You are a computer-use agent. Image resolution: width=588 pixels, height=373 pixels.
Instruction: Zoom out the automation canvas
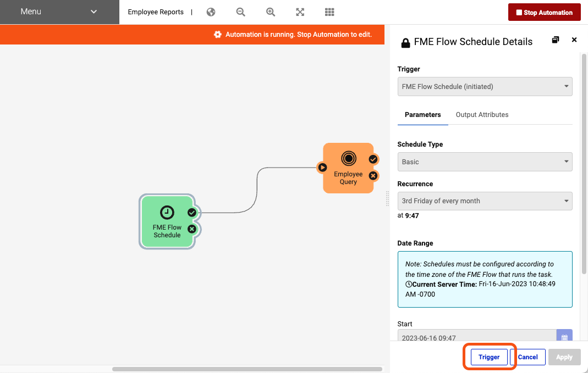point(241,12)
